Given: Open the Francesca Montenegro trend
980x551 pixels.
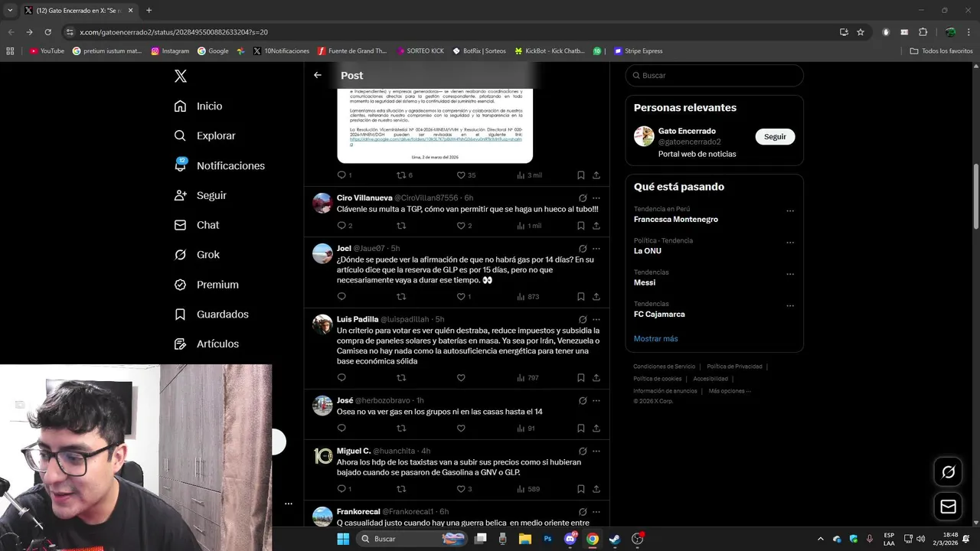Looking at the screenshot, I should point(676,219).
